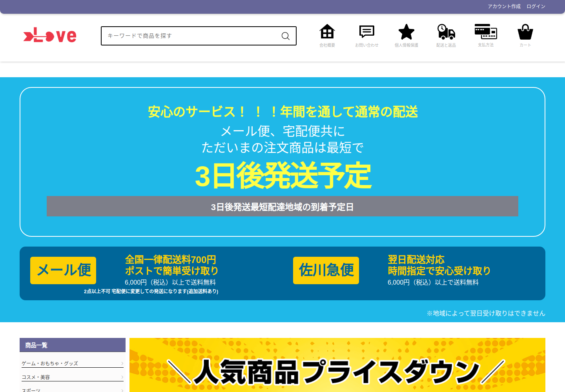Click the 3日後発送最短配達地域の到着予定日 bar
Screen dimensions: 565x392
click(282, 206)
